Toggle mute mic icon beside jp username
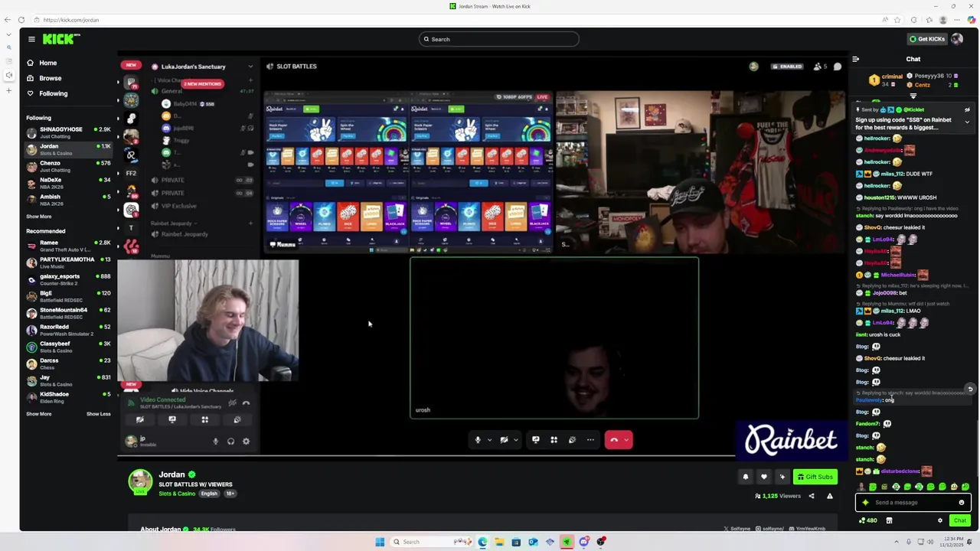 click(x=215, y=441)
